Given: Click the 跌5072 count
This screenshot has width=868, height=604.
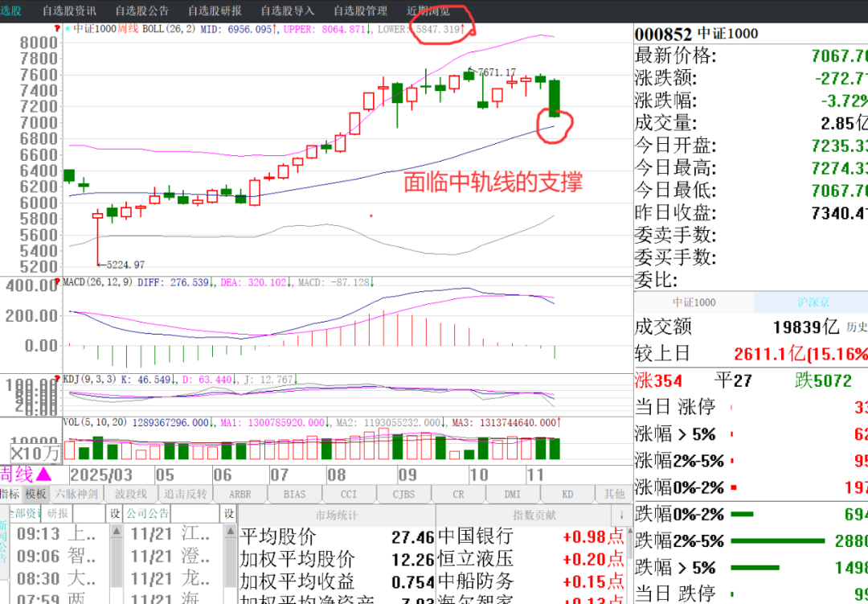Looking at the screenshot, I should [x=823, y=380].
